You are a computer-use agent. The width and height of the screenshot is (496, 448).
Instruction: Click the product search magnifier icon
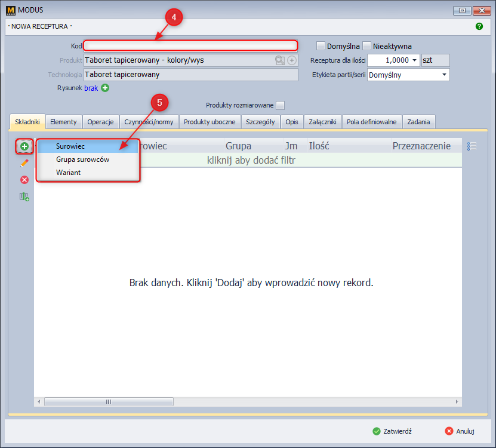pos(279,60)
